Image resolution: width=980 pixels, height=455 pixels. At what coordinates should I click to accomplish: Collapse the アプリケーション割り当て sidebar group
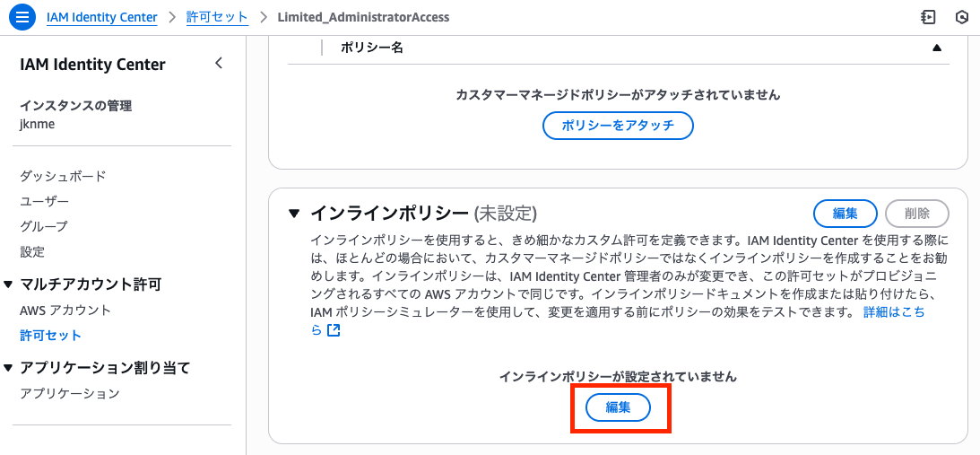point(9,368)
